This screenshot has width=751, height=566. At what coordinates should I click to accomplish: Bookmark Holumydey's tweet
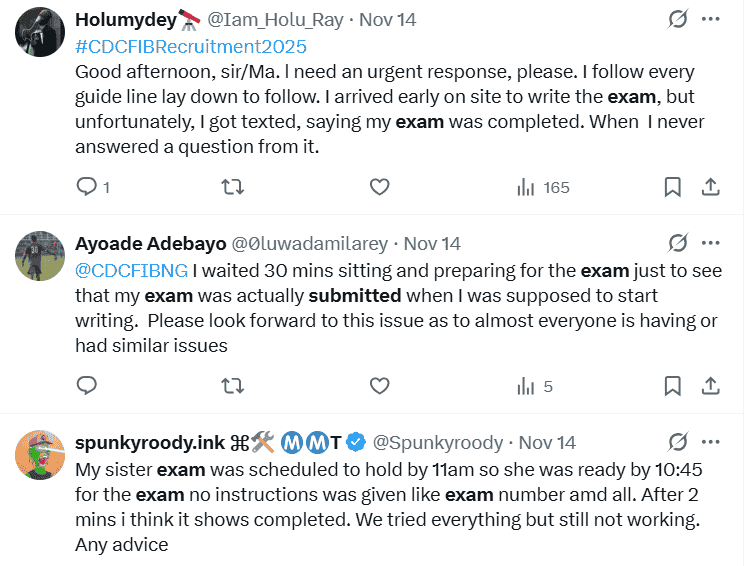click(673, 187)
